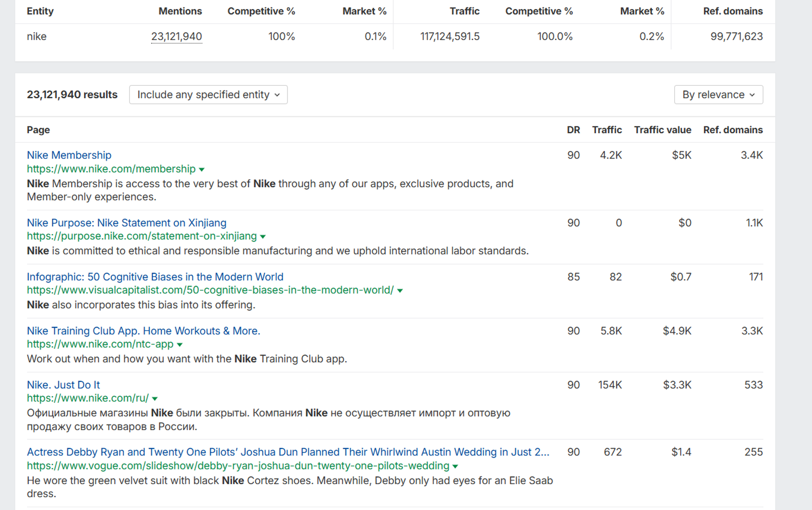Open Nike Statement on Xinjiang title link
The width and height of the screenshot is (812, 510).
click(x=126, y=223)
